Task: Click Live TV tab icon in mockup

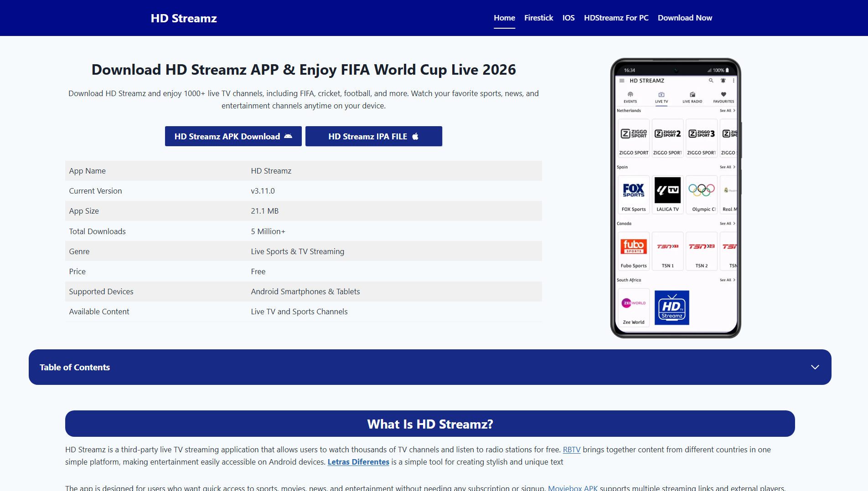Action: coord(661,94)
